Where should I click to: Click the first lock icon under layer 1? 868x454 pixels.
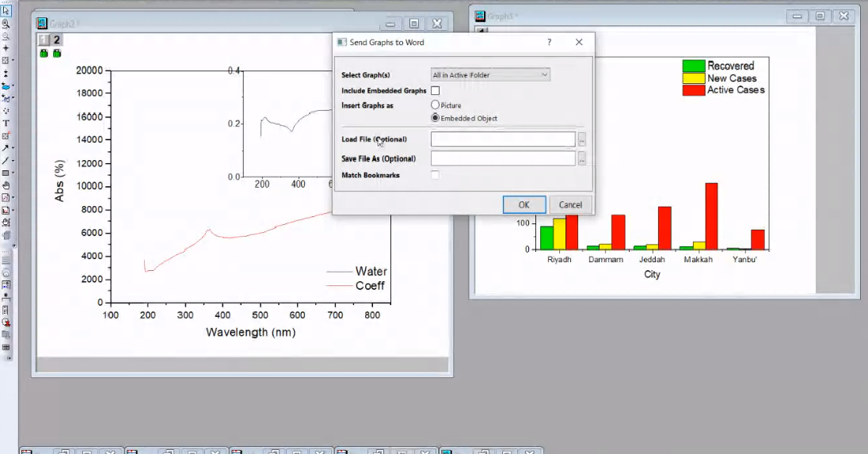click(x=44, y=53)
